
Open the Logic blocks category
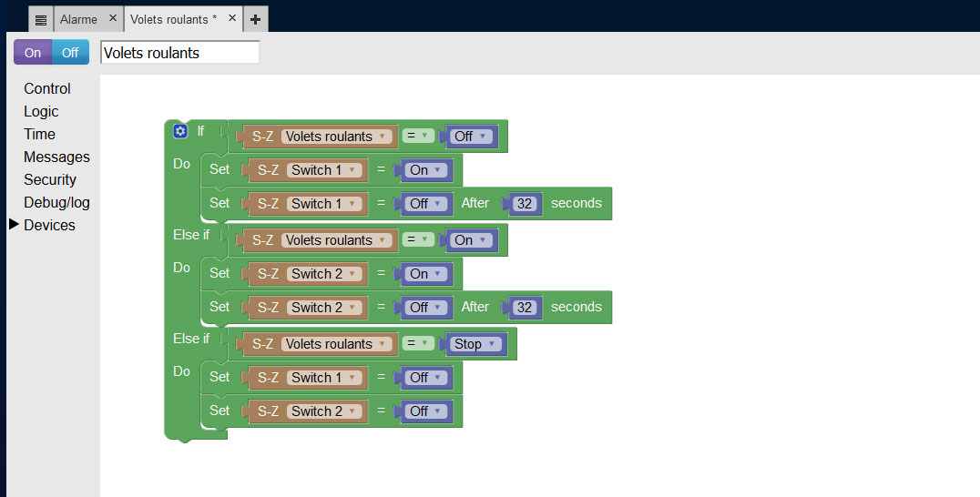(41, 111)
